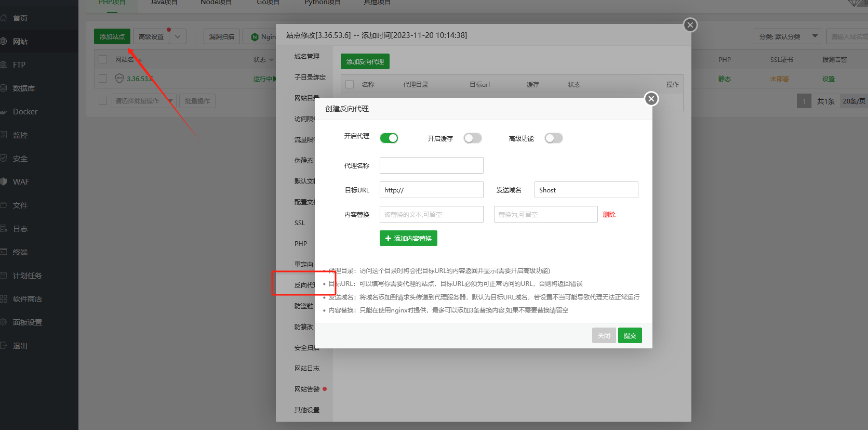This screenshot has height=430, width=868.
Task: Focus the 被替换的文本 input field
Action: click(432, 214)
